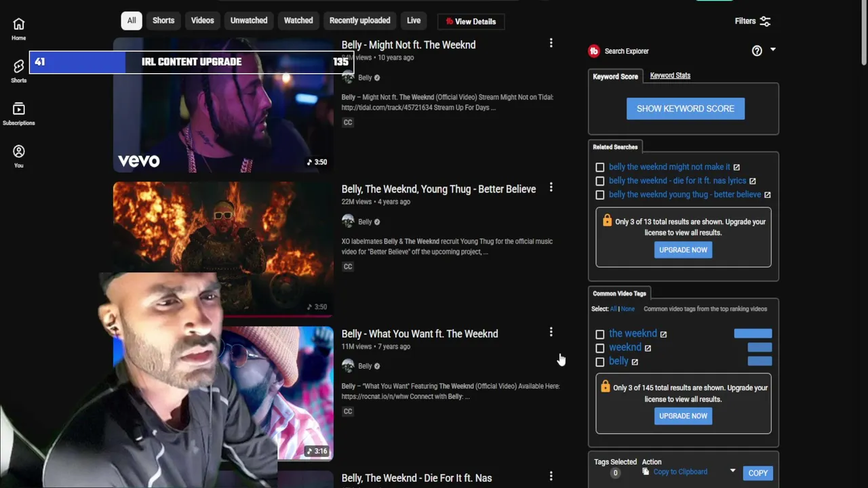The height and width of the screenshot is (488, 868).
Task: Open more options for Might Not video
Action: (551, 43)
